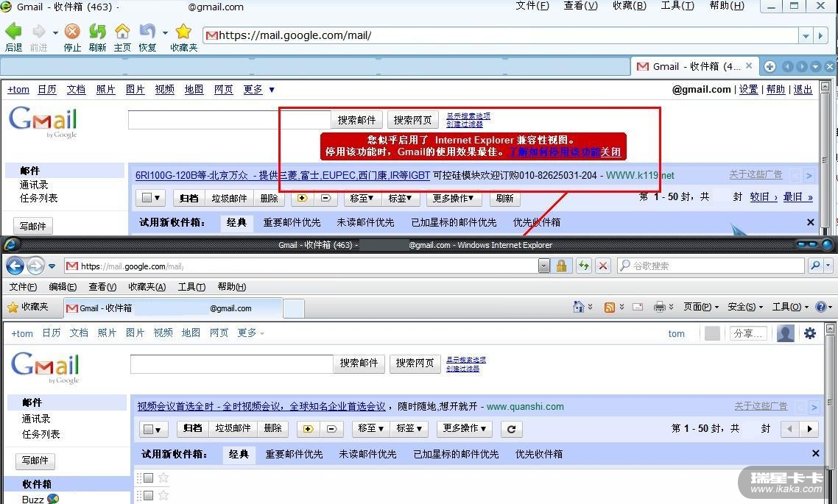
Task: Open the 标签 dropdown in the top Gmail toolbar
Action: (x=400, y=198)
